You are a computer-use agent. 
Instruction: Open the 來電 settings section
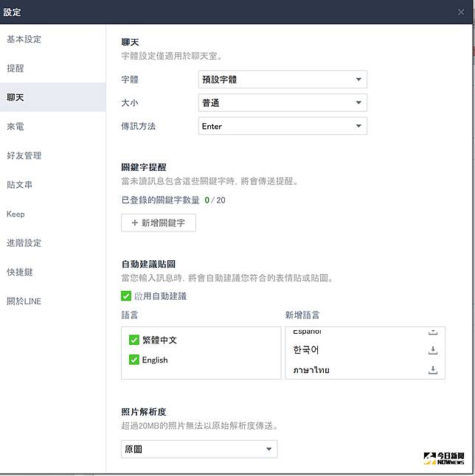[x=53, y=127]
